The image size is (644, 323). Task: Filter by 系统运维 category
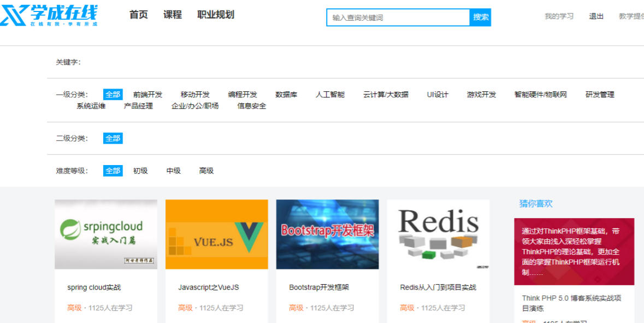coord(91,106)
